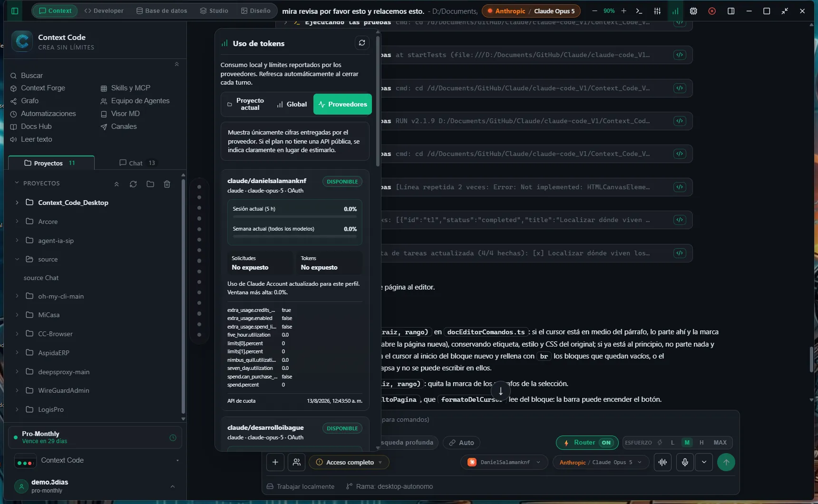
Task: View code for the RUN v2.1.9 row
Action: 680,121
